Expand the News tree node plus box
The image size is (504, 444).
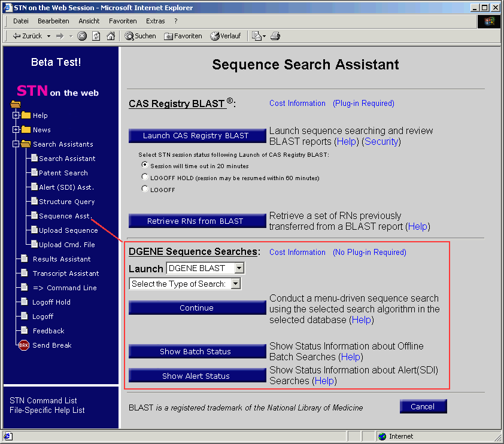click(x=16, y=129)
